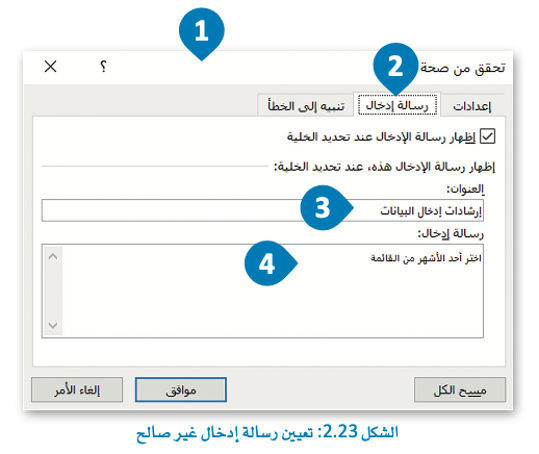The width and height of the screenshot is (539, 454).
Task: Click the dialog title تحقق من صحة
Action: [x=463, y=68]
